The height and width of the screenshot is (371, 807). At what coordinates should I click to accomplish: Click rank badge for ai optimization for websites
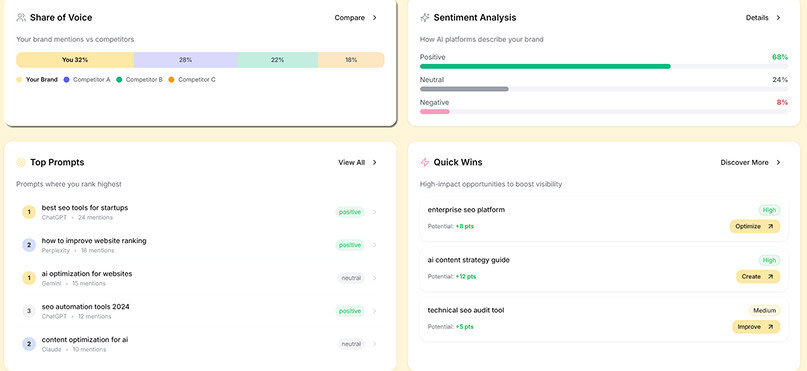(29, 278)
